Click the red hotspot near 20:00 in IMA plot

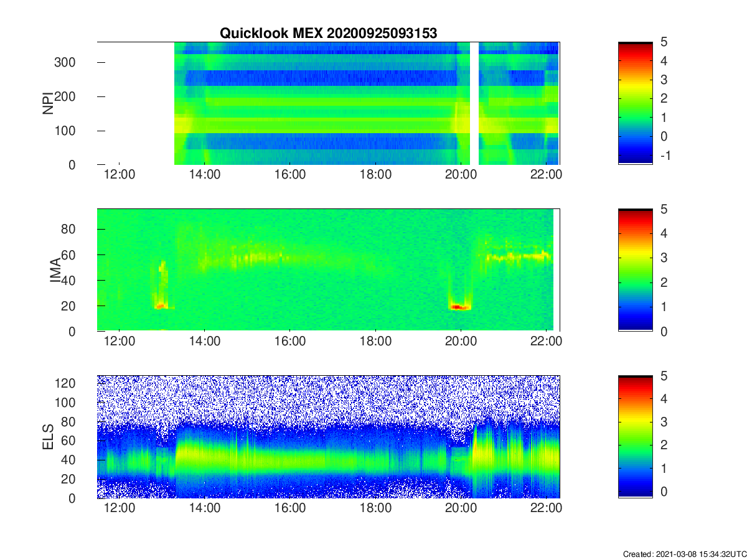click(x=460, y=307)
